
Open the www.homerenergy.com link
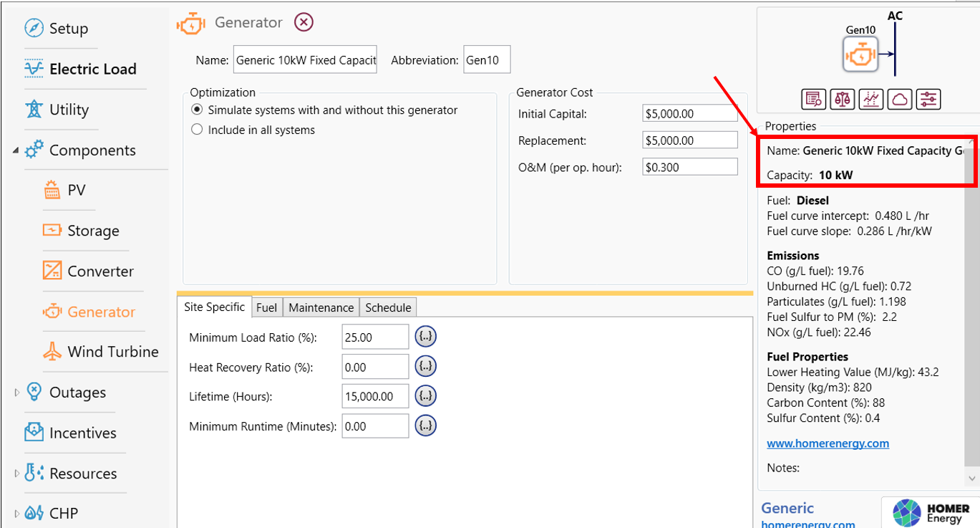828,443
